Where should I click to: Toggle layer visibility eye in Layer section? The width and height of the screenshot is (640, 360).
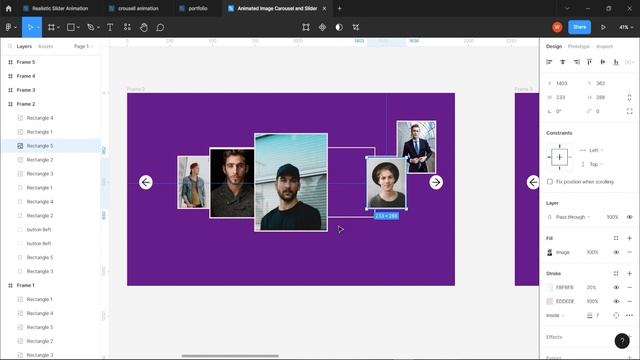(629, 217)
